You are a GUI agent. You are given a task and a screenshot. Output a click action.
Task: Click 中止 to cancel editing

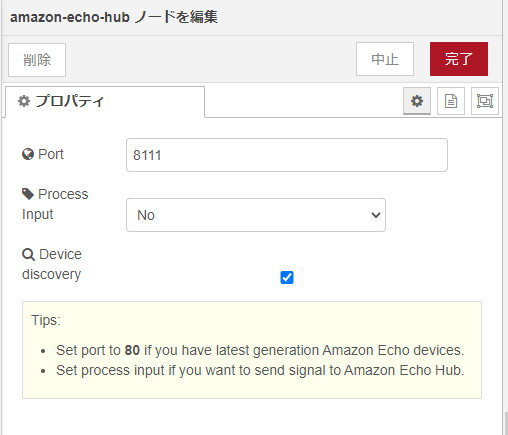tap(385, 59)
